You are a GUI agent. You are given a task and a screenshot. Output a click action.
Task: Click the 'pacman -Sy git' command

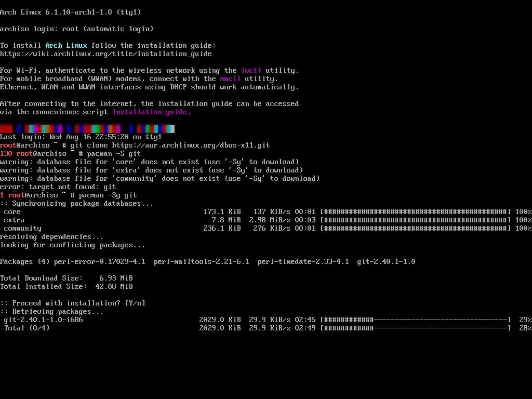tap(108, 195)
